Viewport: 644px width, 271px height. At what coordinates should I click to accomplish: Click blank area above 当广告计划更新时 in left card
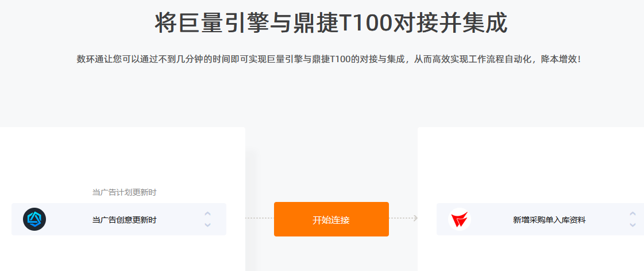coord(124,158)
